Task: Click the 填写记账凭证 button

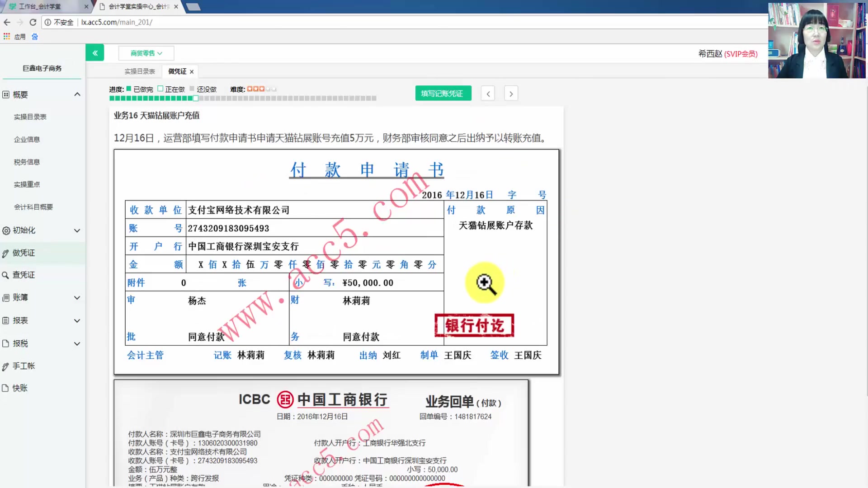Action: point(443,93)
